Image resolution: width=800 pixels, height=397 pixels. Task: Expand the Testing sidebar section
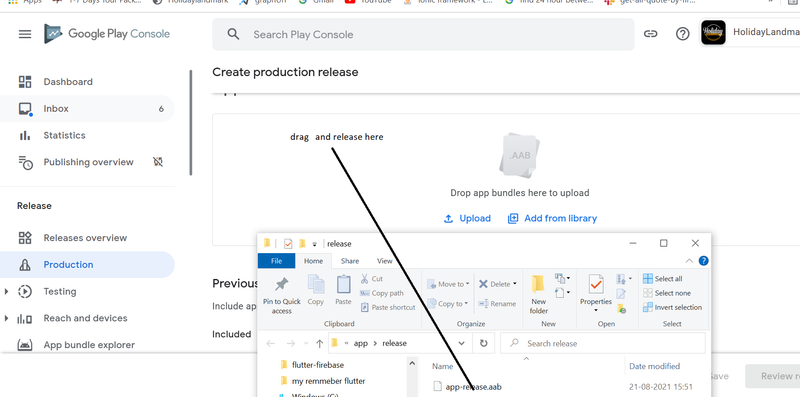[7, 291]
